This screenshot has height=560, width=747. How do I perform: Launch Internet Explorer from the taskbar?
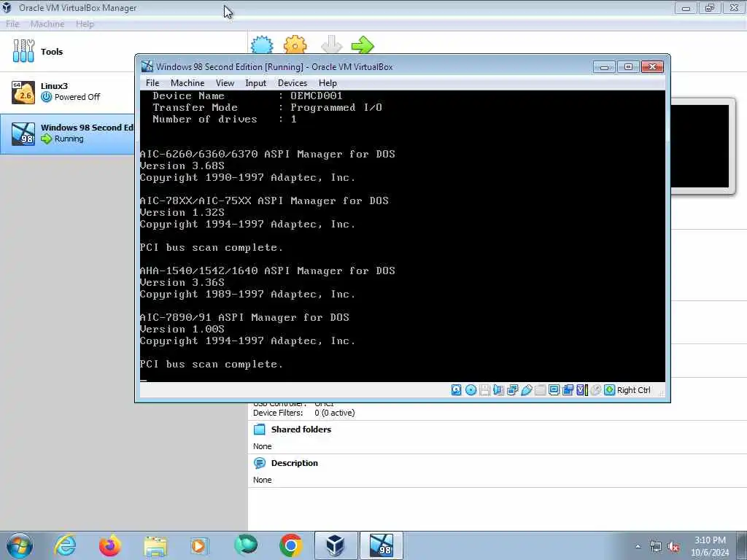point(65,545)
